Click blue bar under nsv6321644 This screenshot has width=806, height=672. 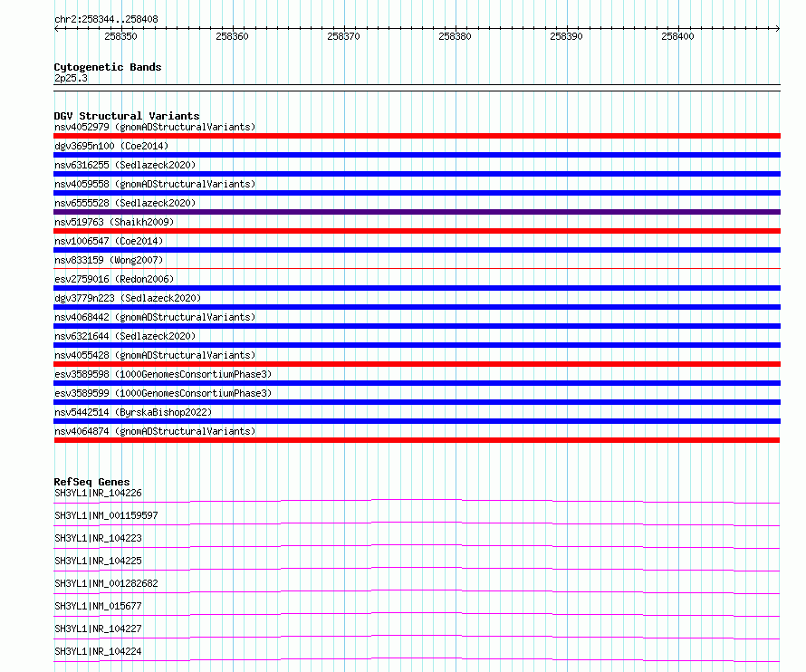pyautogui.click(x=417, y=345)
